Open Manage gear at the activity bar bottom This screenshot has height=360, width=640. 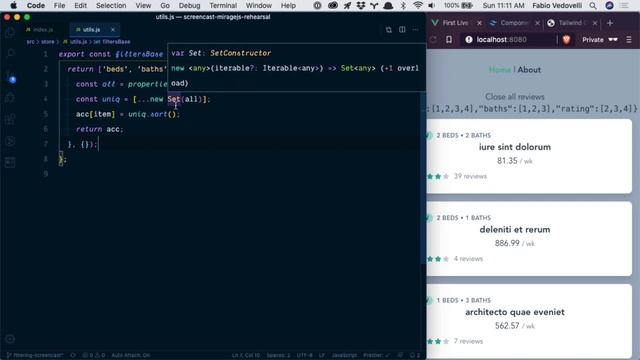pyautogui.click(x=10, y=339)
